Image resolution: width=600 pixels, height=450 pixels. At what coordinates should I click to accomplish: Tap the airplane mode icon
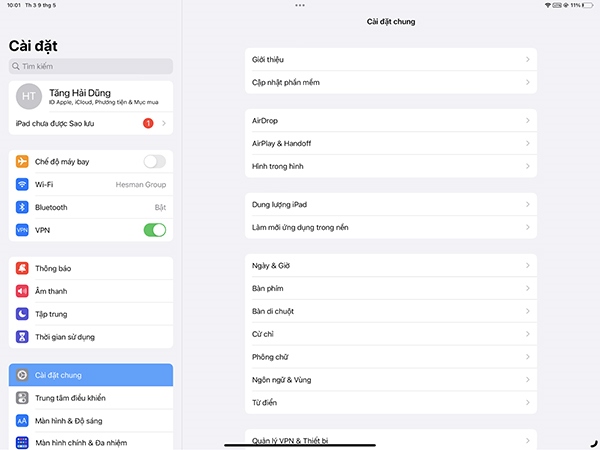point(22,161)
